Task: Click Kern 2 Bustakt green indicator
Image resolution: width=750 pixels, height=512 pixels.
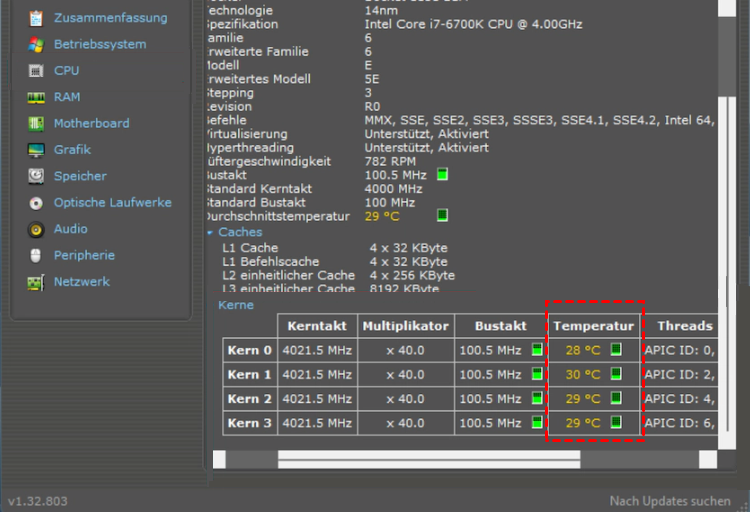Action: (537, 398)
